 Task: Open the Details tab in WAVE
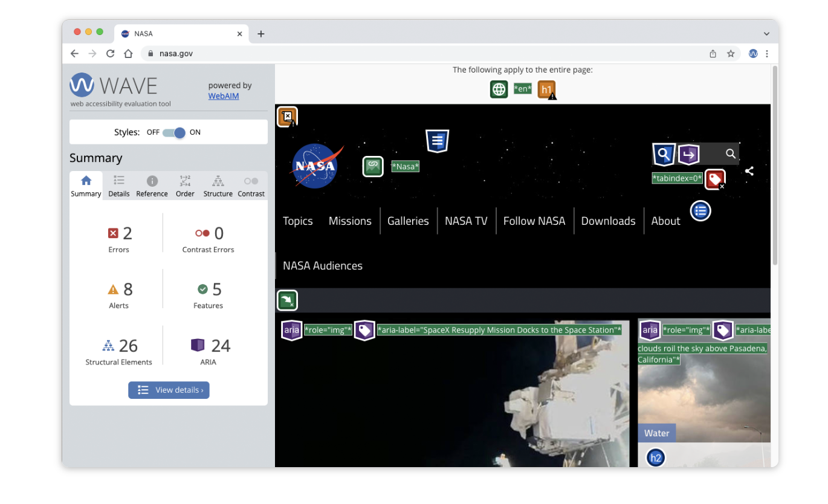(119, 186)
